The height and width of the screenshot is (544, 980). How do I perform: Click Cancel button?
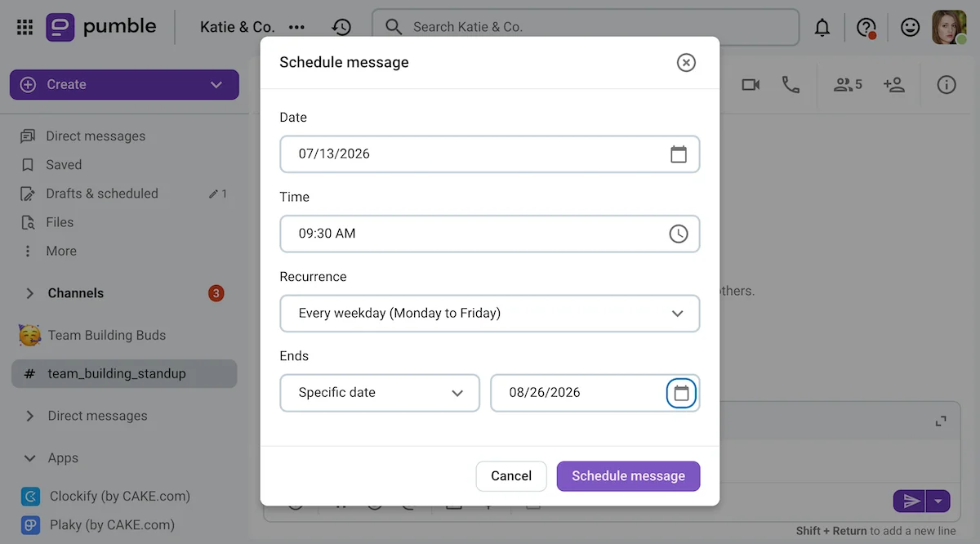pyautogui.click(x=511, y=476)
